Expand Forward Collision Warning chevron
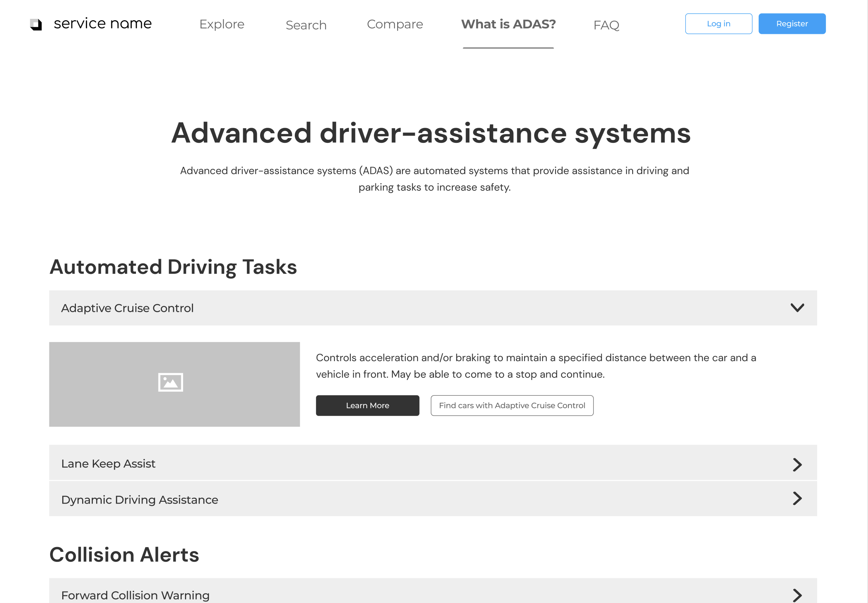Viewport: 868px width, 603px height. coord(797,595)
